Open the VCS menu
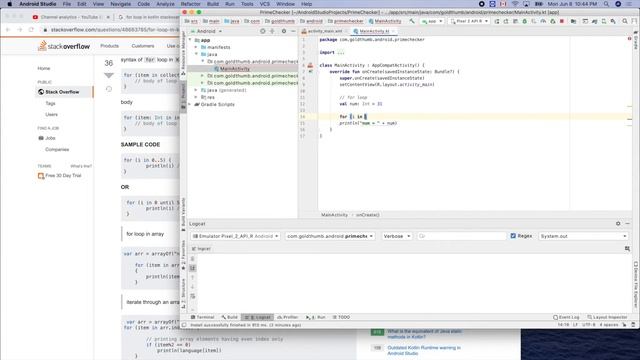 (x=264, y=4)
